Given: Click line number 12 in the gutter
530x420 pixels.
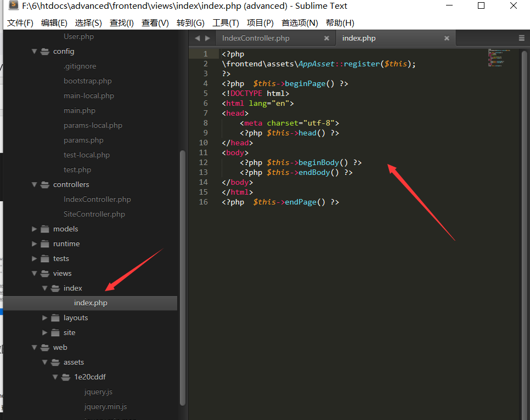Looking at the screenshot, I should (204, 162).
